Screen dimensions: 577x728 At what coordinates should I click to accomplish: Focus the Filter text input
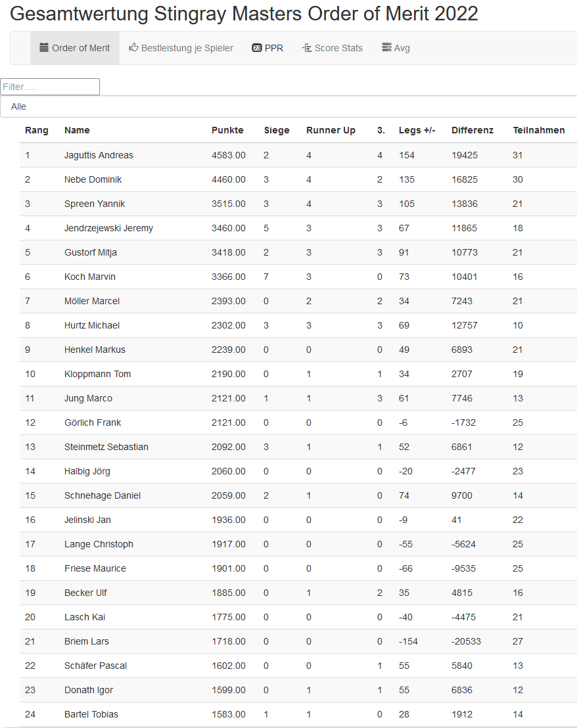click(x=50, y=87)
